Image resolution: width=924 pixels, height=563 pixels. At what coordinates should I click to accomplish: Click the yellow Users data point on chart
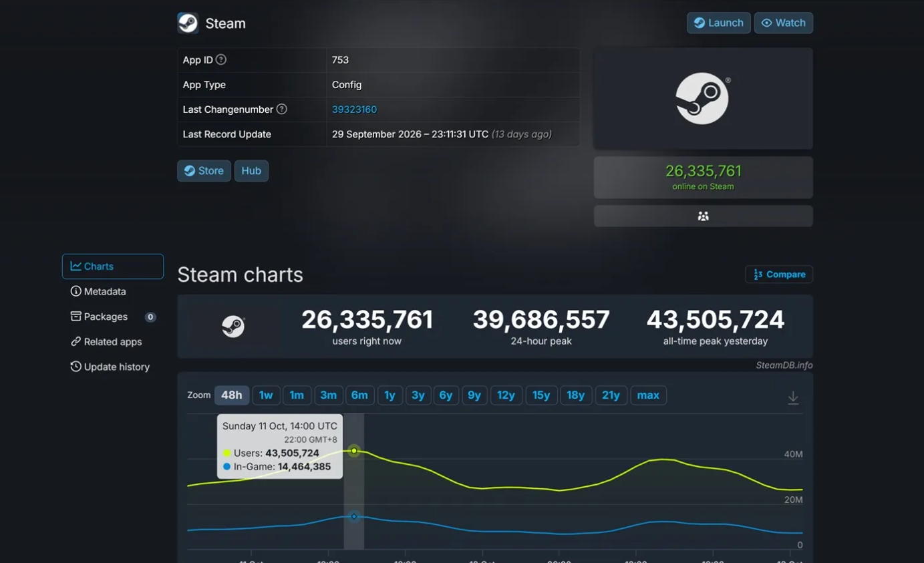(354, 451)
